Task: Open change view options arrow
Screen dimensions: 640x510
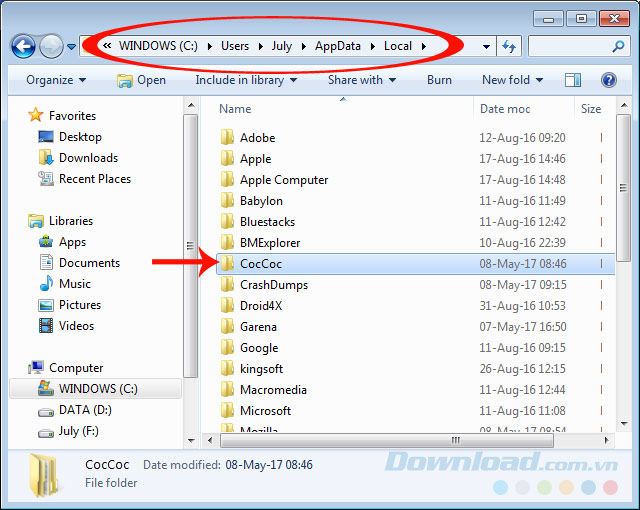Action: coord(540,80)
